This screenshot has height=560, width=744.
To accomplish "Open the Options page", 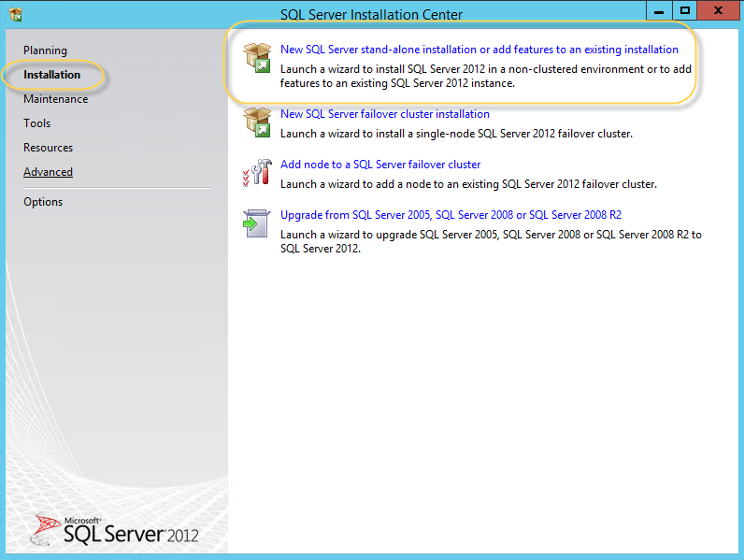I will click(x=43, y=202).
